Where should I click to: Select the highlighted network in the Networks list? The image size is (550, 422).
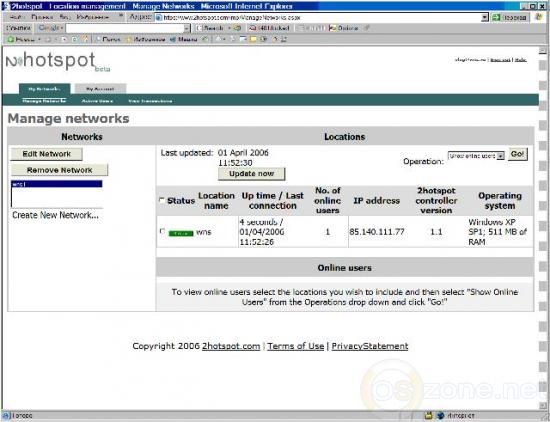(x=57, y=184)
